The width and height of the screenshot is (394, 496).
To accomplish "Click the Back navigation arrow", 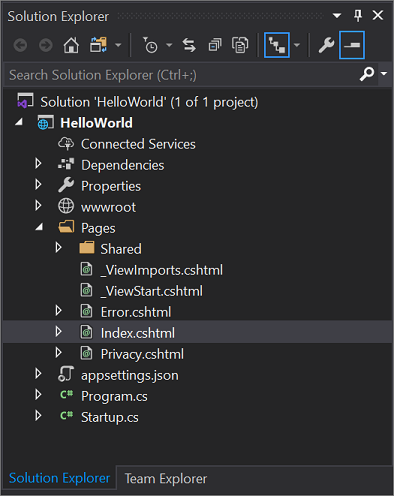I will point(20,45).
